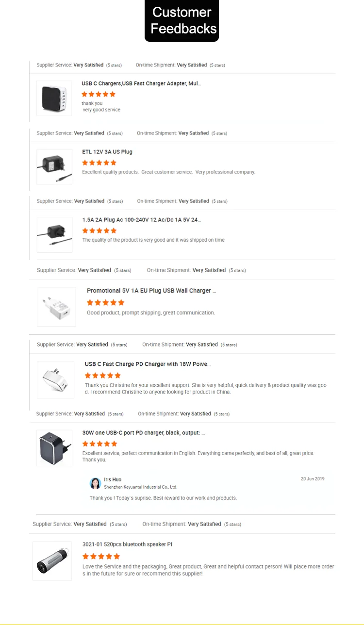Screen dimensions: 364x625
Task: Open 3021-01 520pcs bluetooth speaker title
Action: tap(127, 544)
